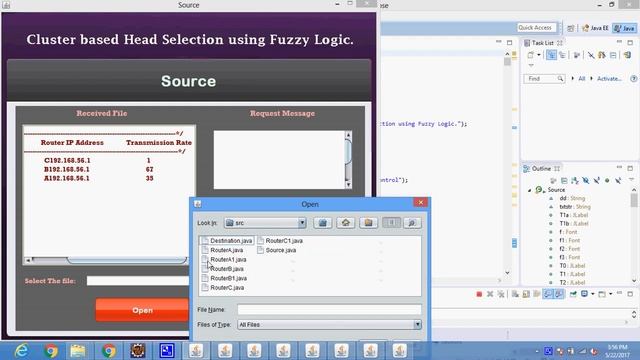Switch to Java EE perspective

pyautogui.click(x=596, y=28)
